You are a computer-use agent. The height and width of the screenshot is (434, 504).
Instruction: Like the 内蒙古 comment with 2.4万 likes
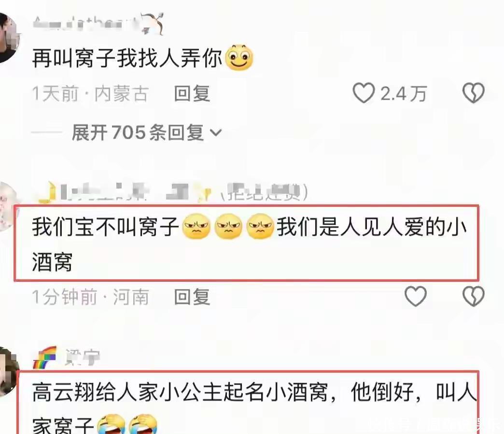pyautogui.click(x=364, y=93)
